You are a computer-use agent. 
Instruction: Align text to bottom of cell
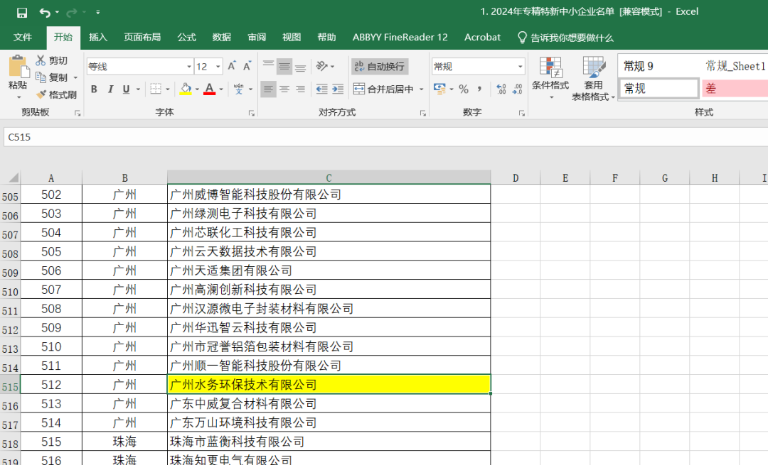pos(301,66)
